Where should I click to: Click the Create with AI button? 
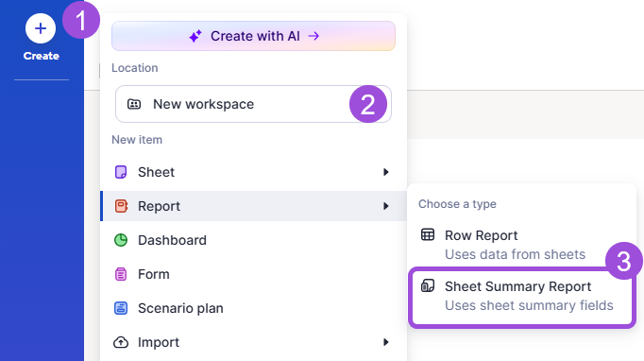point(253,36)
